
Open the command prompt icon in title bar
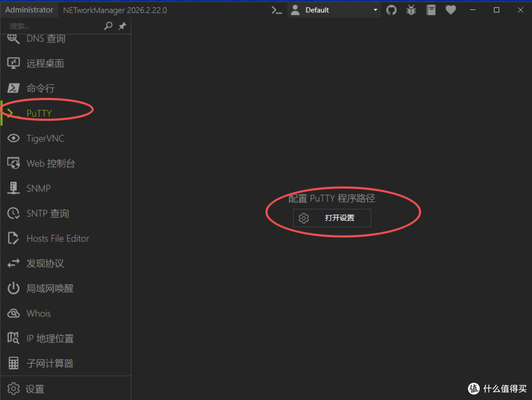[x=276, y=10]
